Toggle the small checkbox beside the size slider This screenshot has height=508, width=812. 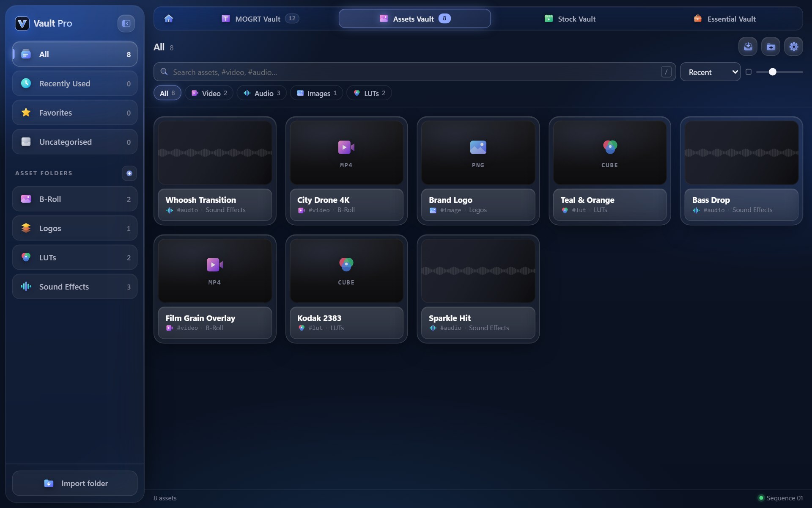(x=749, y=72)
